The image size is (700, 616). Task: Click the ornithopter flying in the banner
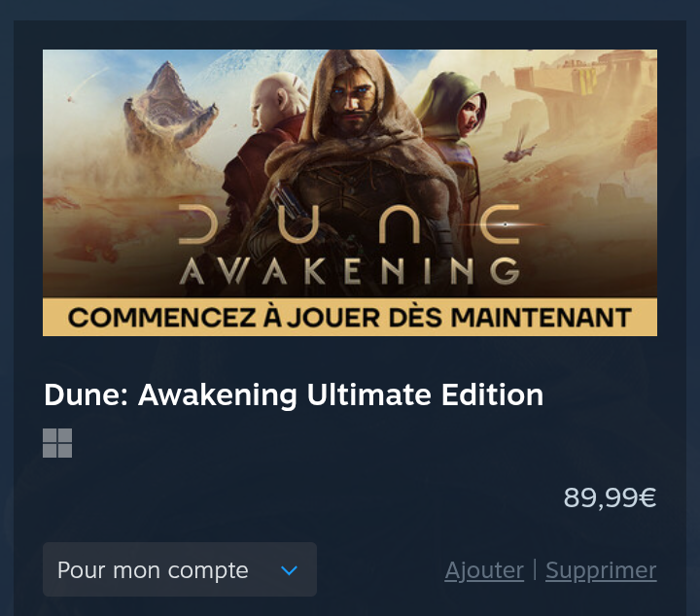click(x=520, y=147)
